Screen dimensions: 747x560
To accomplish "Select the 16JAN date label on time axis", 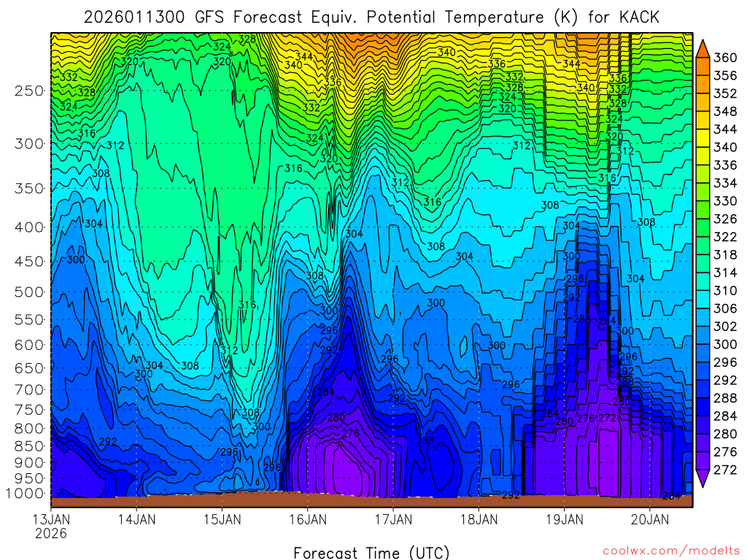I will 308,519.
